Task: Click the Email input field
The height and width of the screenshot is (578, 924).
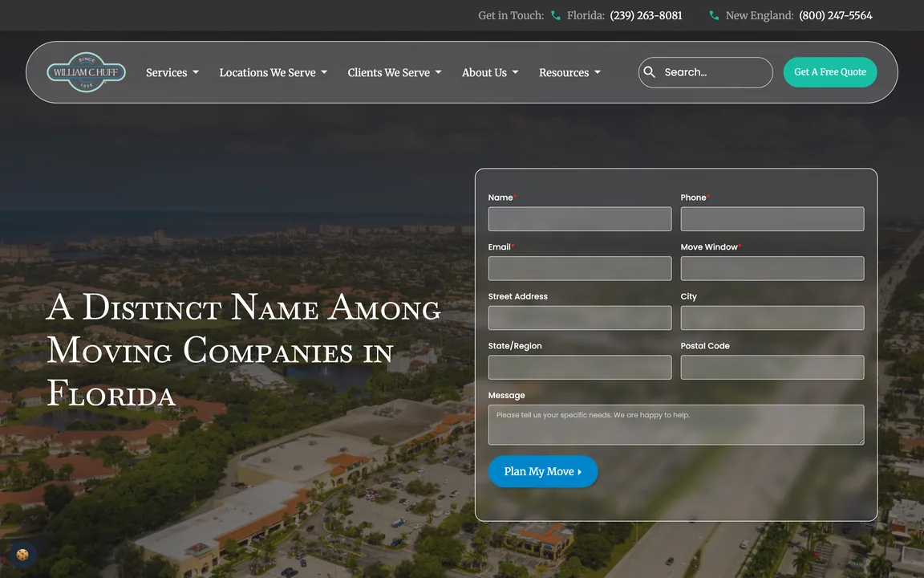Action: (580, 268)
